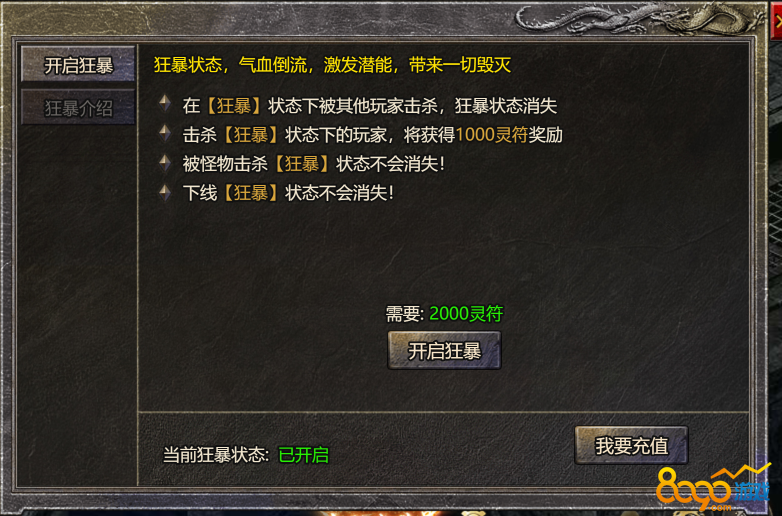Image resolution: width=782 pixels, height=516 pixels.
Task: Click the green 2000灵符 cost text
Action: [x=466, y=314]
